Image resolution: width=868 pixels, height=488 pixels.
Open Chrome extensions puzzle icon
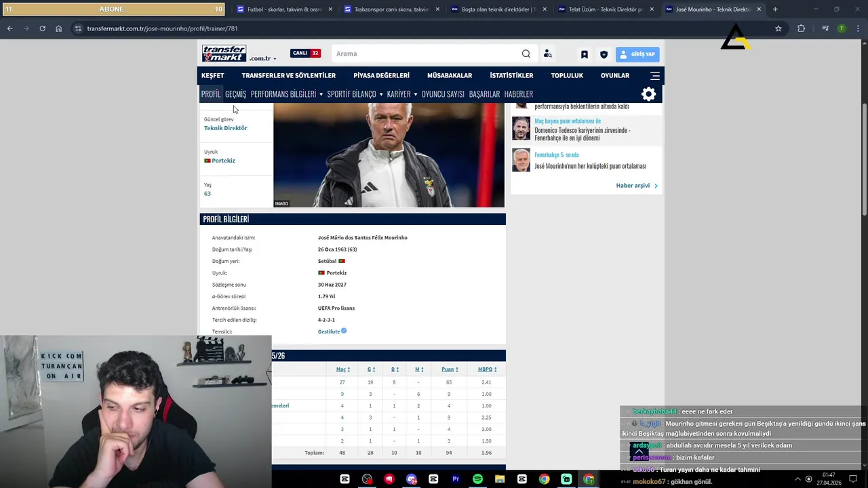[802, 28]
